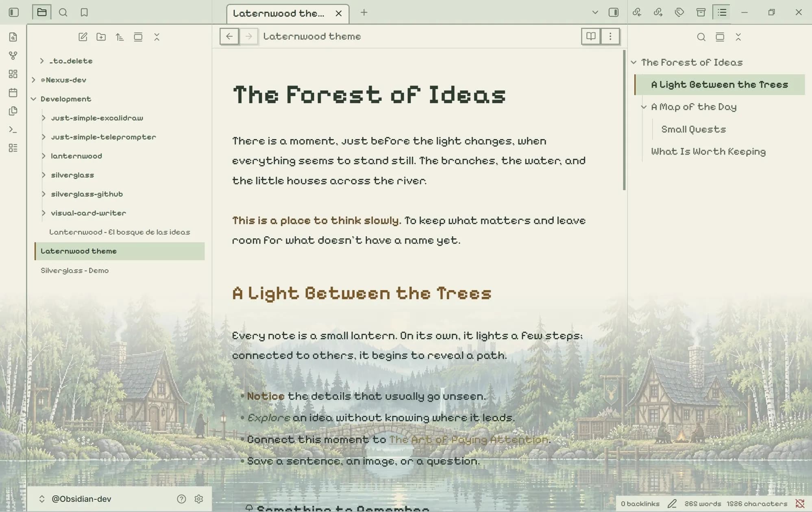This screenshot has height=512, width=812.
Task: Collapse the Development folder
Action: [33, 99]
